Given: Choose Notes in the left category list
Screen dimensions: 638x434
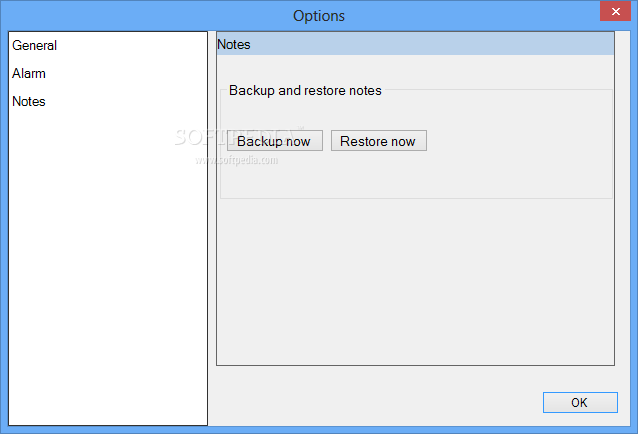Looking at the screenshot, I should coord(29,101).
